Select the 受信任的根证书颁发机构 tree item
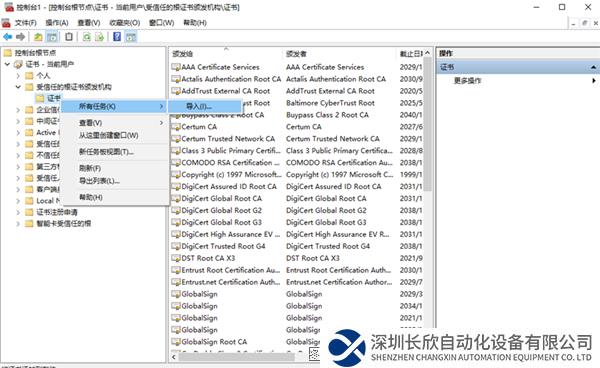 click(73, 87)
